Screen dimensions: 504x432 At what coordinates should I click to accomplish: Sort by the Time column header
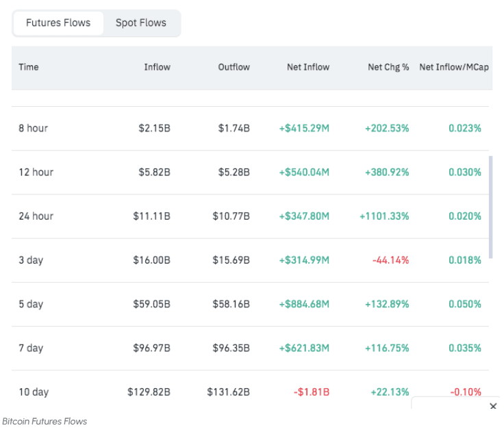click(29, 67)
